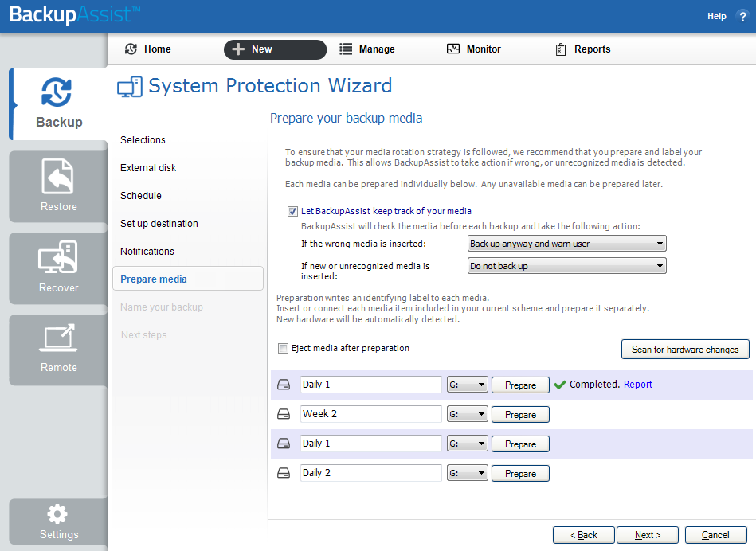The image size is (756, 551).
Task: Click the drive icon beside Week 2
Action: click(284, 414)
